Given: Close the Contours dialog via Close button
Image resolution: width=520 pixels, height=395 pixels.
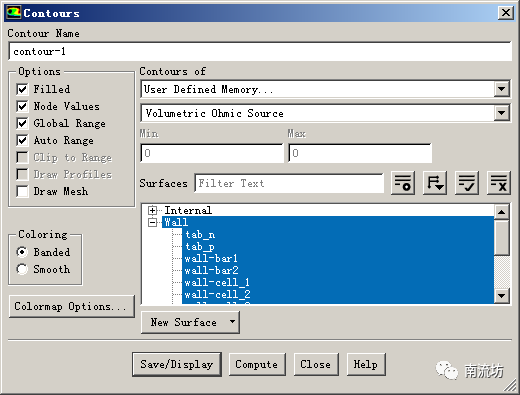Looking at the screenshot, I should (x=316, y=364).
